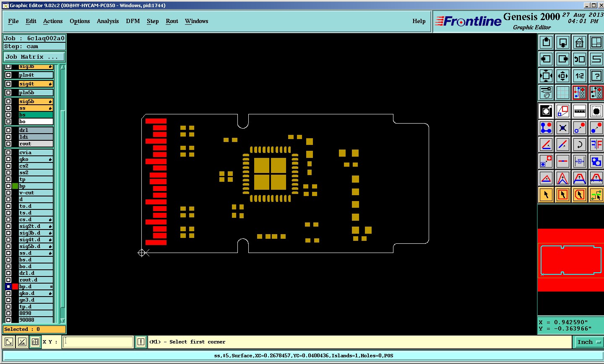This screenshot has height=364, width=604.
Task: Click the layer list scroll down arrow
Action: point(63,320)
